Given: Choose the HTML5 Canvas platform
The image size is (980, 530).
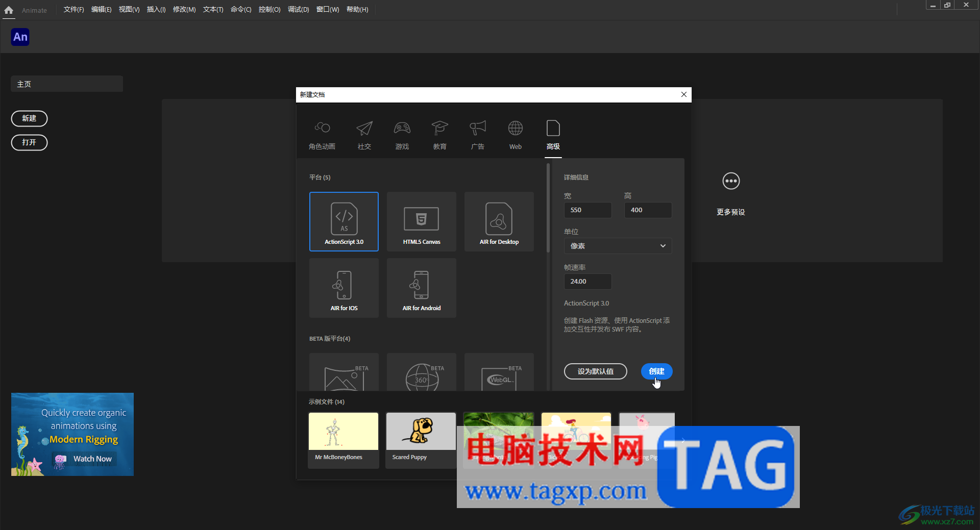Looking at the screenshot, I should 422,221.
